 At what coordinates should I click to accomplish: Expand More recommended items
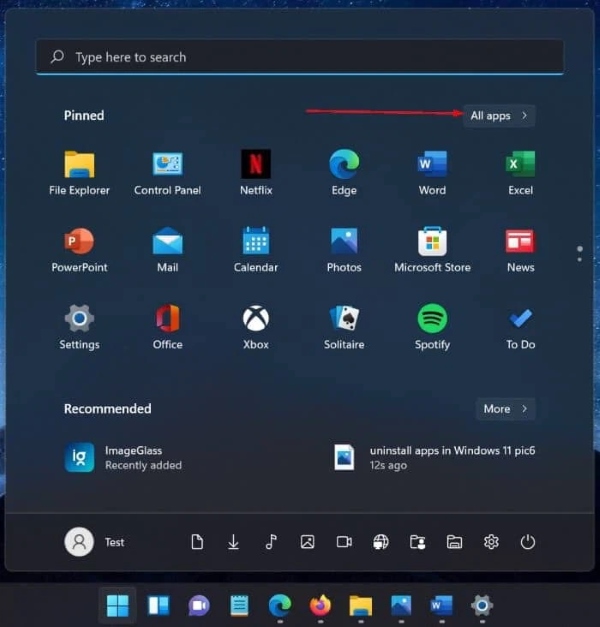[x=505, y=409]
